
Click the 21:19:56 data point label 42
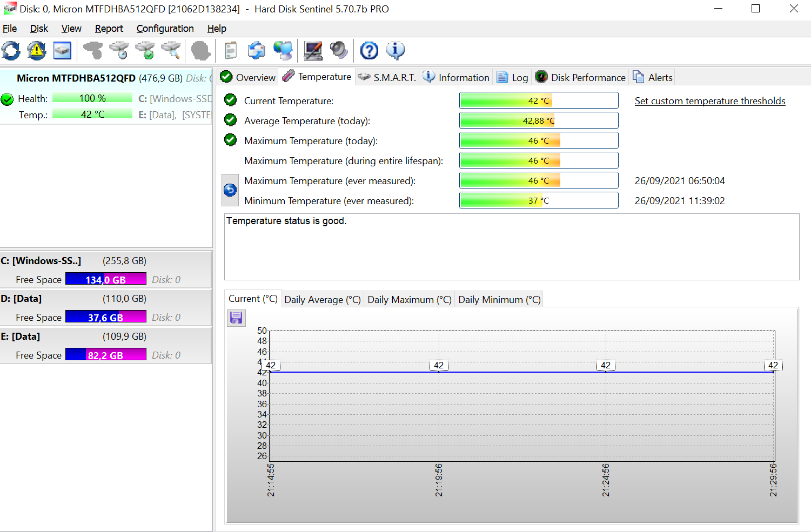click(439, 365)
